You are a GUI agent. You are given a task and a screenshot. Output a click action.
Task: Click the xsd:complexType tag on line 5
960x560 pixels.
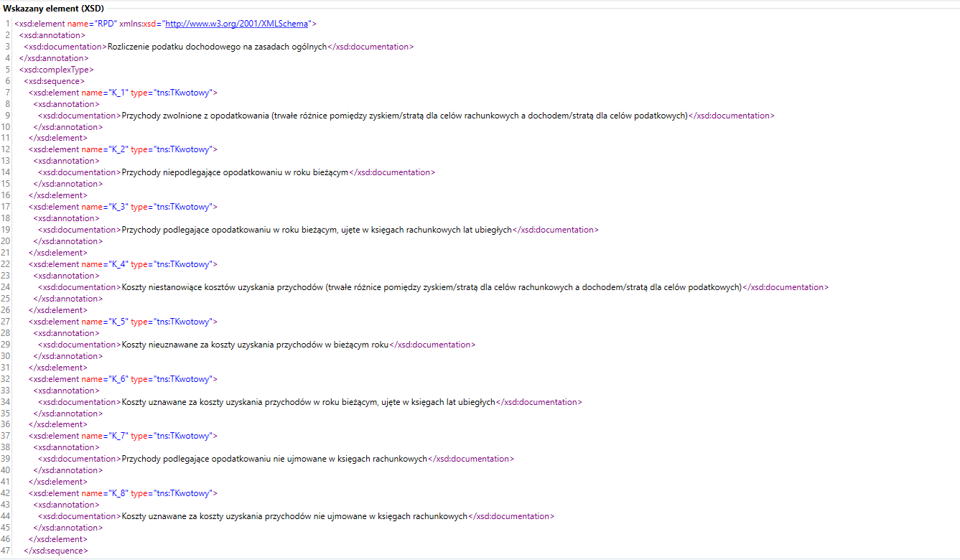(x=55, y=69)
